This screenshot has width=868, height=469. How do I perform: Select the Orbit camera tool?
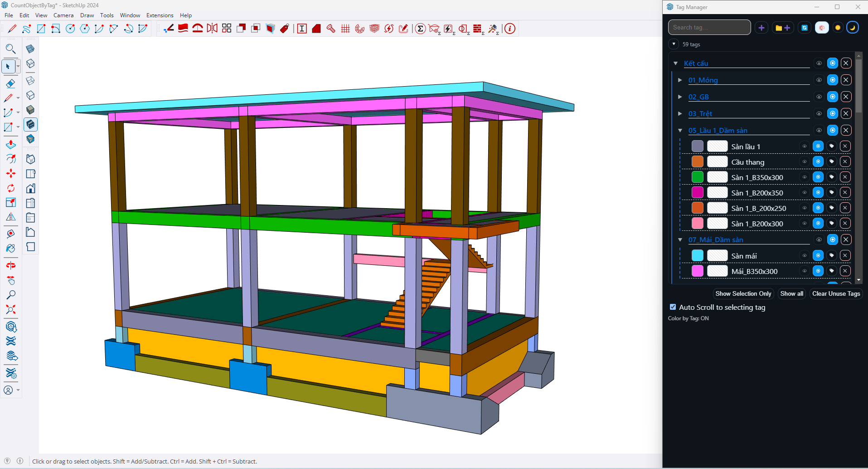pos(11,265)
